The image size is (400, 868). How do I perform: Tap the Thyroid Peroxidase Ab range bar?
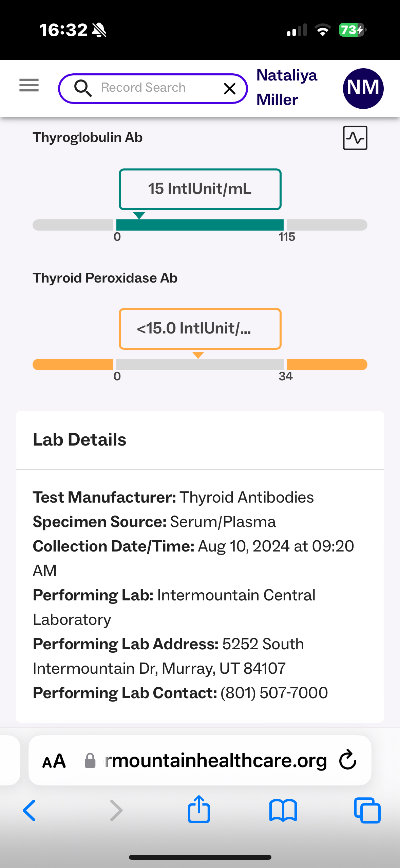200,364
